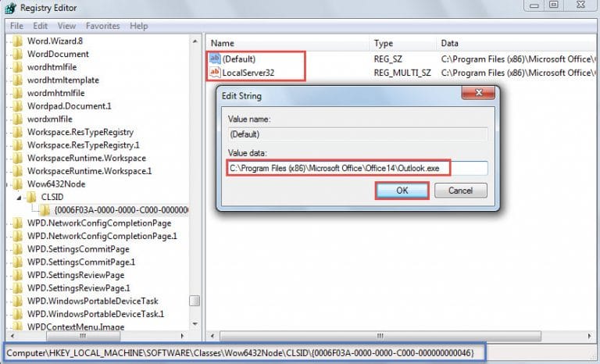This screenshot has height=364, width=600.
Task: Click the {0006F03A-0000-0000-C000 key folder icon
Action: coord(45,210)
